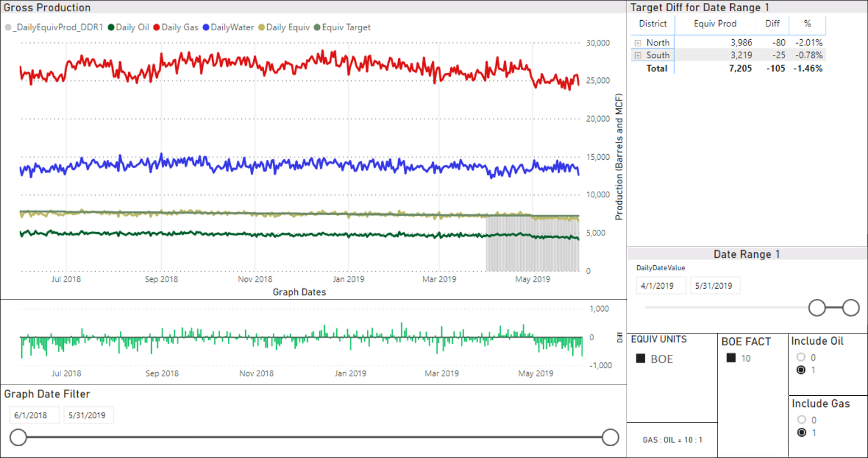Click the Daily Oil legend marker
The image size is (868, 458).
tap(111, 27)
